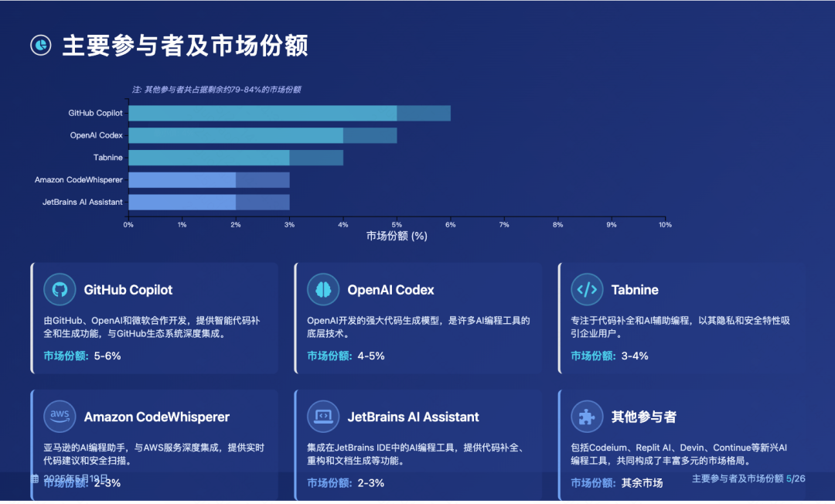Click the pie chart icon beside the slide title
835x504 pixels.
[x=41, y=46]
